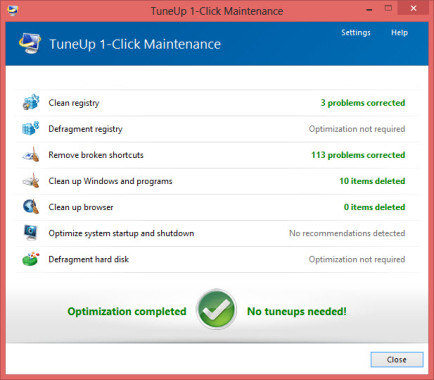Select the "Clean registry" label
434x380 pixels.
coord(74,103)
